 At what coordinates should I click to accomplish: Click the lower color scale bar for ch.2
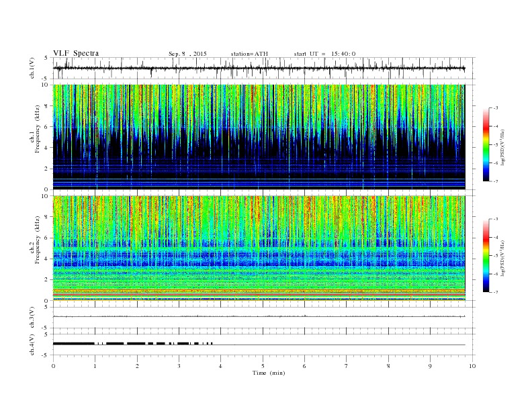486,255
